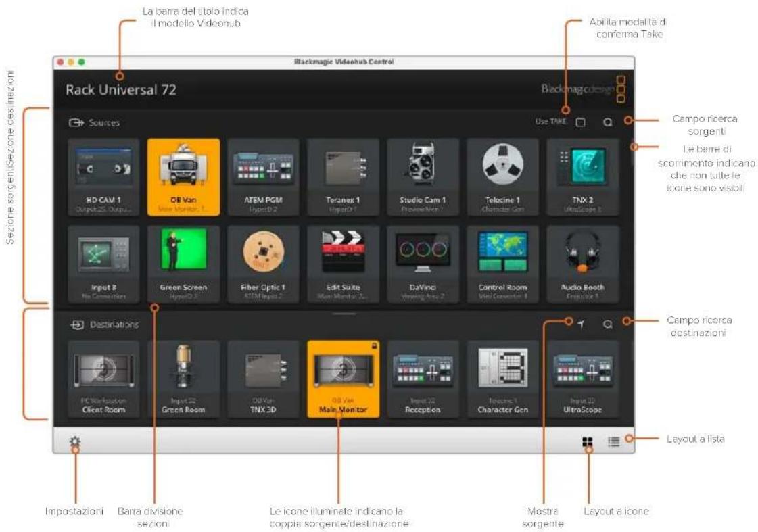This screenshot has height=532, width=758.
Task: Click the Blackmagic Videohub Control window title
Action: pos(344,62)
